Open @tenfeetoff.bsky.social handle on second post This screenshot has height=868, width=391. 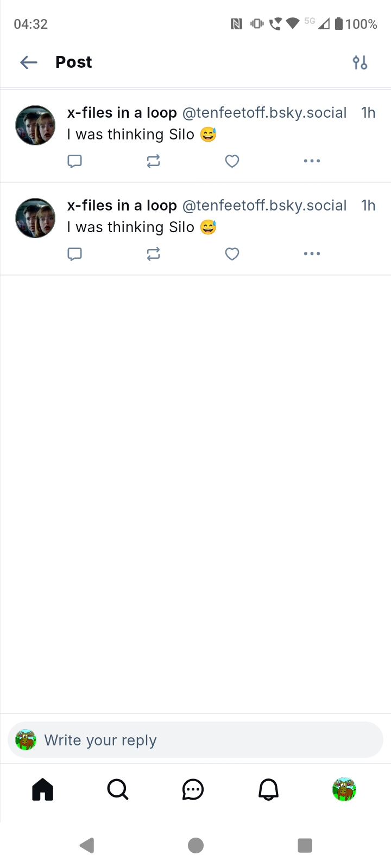(264, 206)
